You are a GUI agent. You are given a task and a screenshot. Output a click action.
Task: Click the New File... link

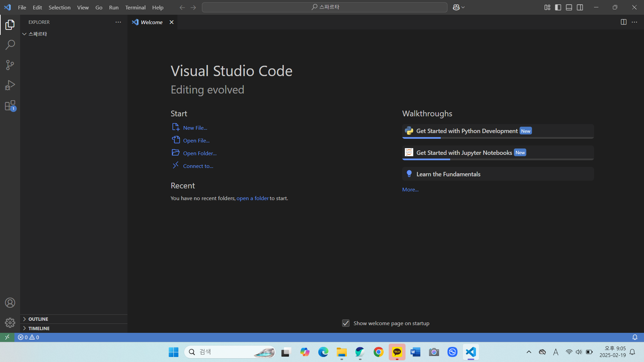pos(195,128)
